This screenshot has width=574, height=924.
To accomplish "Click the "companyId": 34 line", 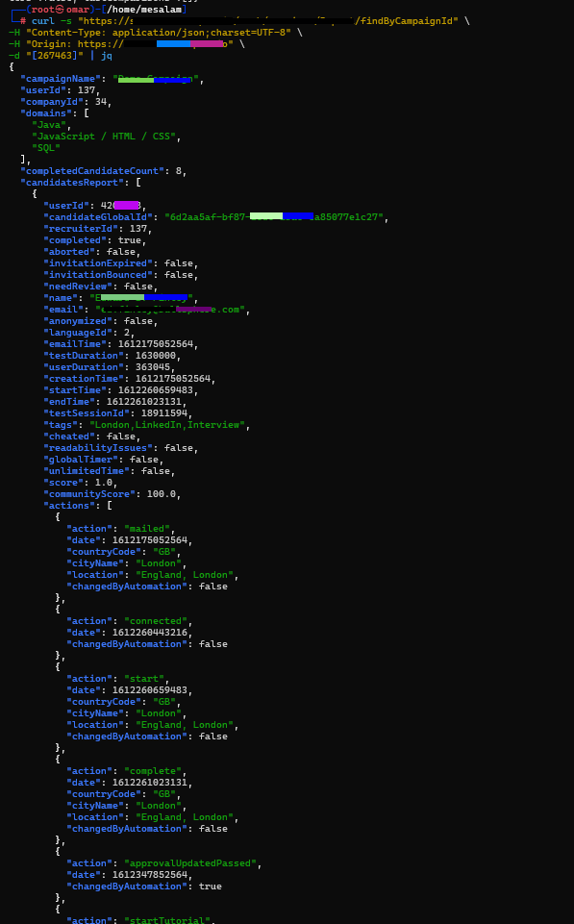I will (66, 102).
